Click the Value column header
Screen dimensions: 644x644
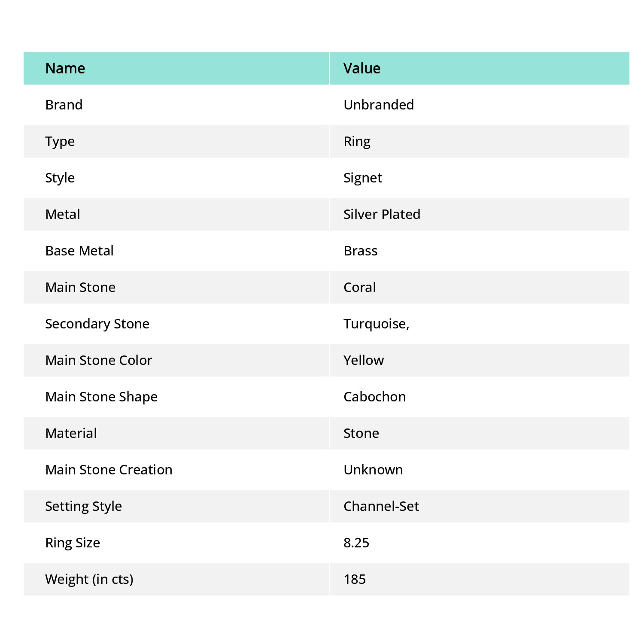click(362, 68)
